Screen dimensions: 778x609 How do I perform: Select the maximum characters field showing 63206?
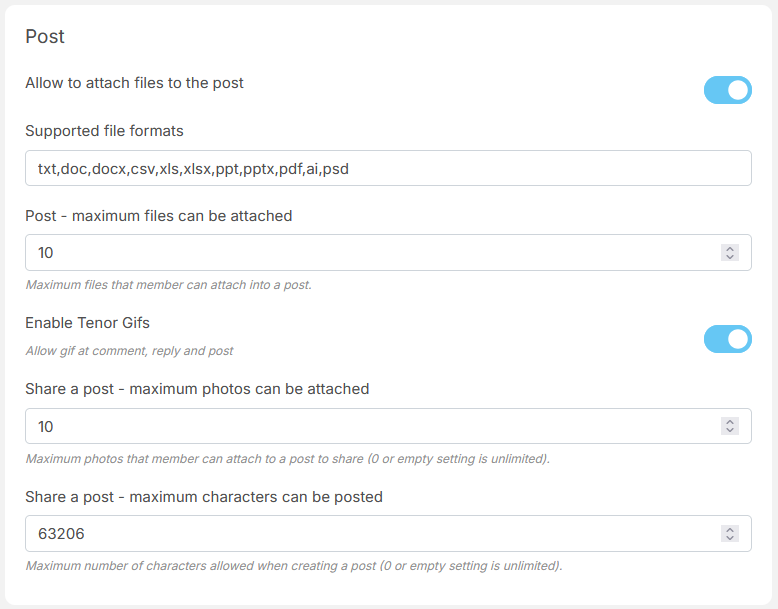[x=370, y=534]
